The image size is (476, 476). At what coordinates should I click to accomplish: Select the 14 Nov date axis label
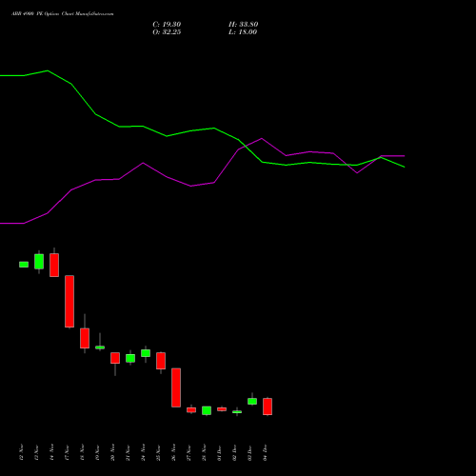coord(51,452)
